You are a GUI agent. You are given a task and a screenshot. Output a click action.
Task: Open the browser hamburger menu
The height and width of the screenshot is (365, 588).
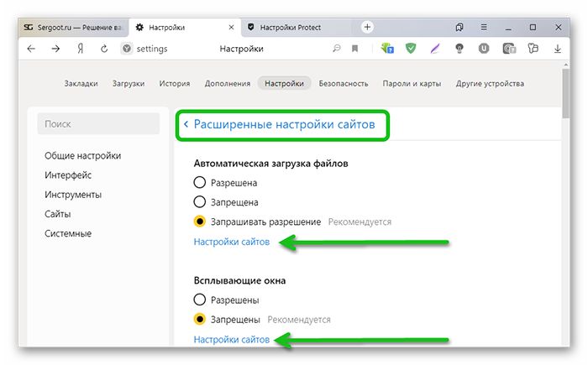click(x=484, y=27)
